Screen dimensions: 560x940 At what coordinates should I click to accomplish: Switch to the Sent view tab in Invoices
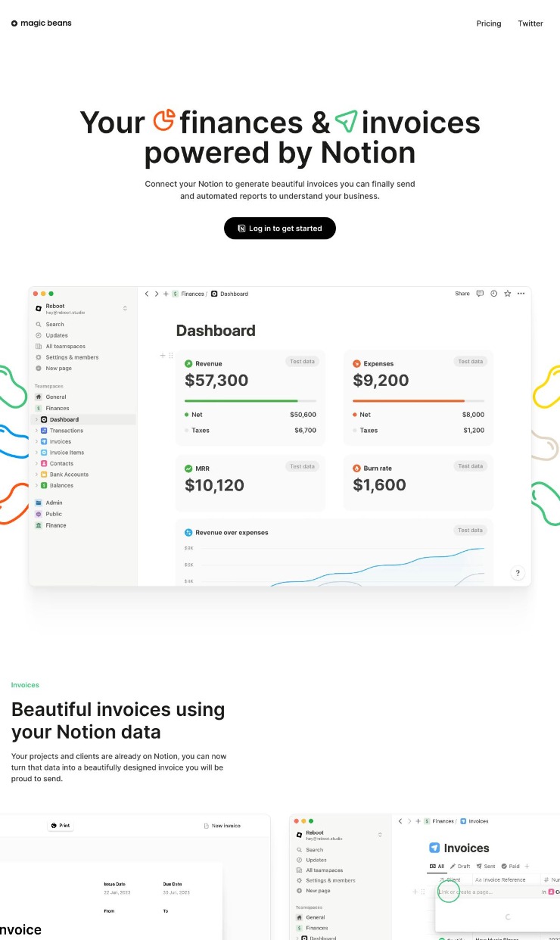coord(486,866)
